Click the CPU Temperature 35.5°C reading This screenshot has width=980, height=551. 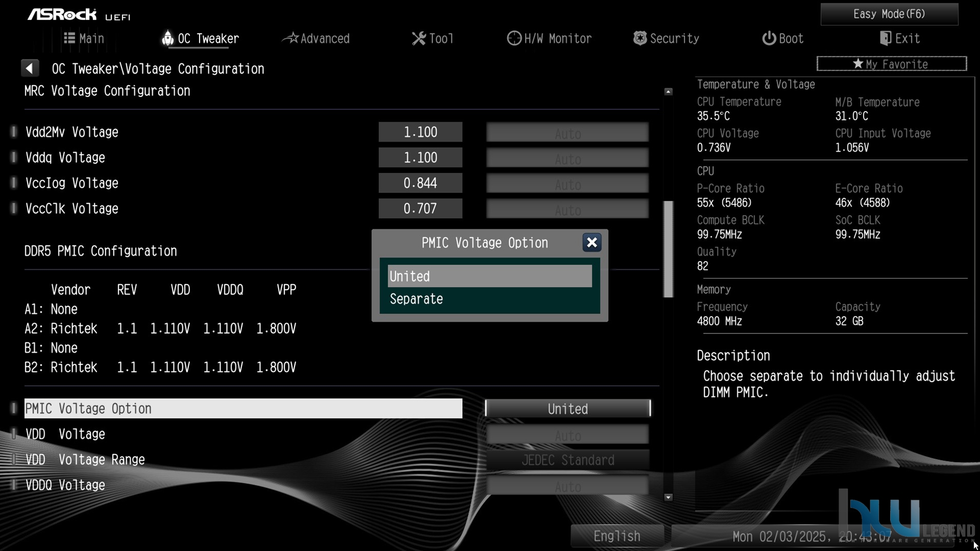point(713,116)
